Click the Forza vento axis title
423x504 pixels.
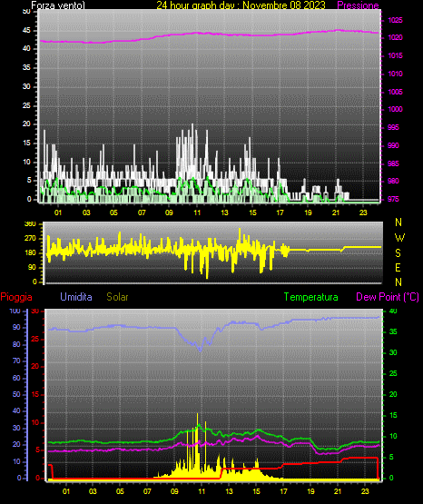click(x=58, y=5)
